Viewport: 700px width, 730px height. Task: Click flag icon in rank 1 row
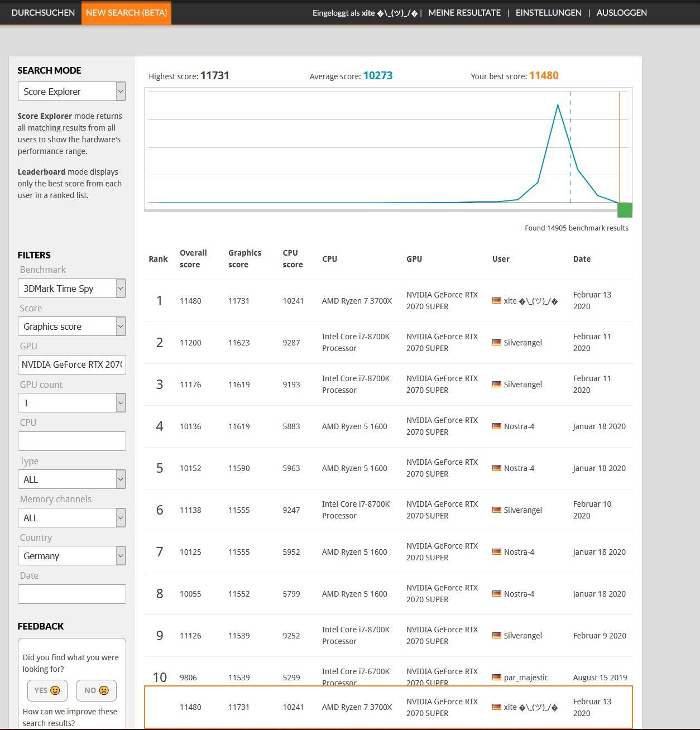click(x=496, y=301)
